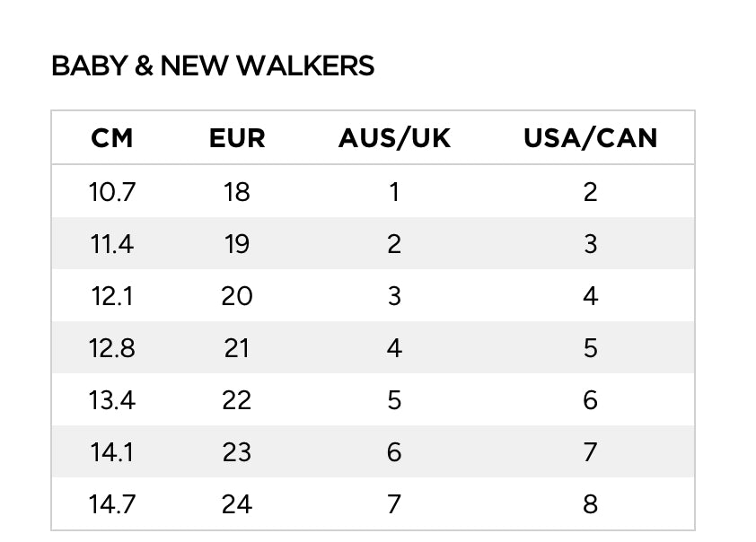
Task: Select the CM column header
Action: pos(112,138)
